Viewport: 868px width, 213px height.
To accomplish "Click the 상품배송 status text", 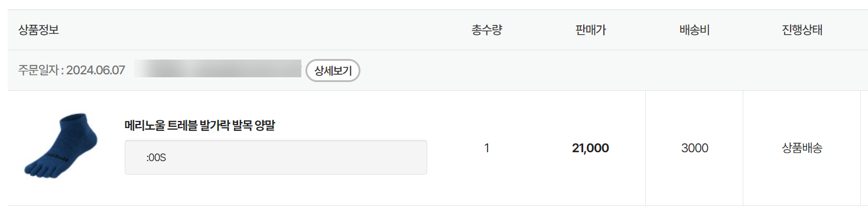I will tap(802, 148).
